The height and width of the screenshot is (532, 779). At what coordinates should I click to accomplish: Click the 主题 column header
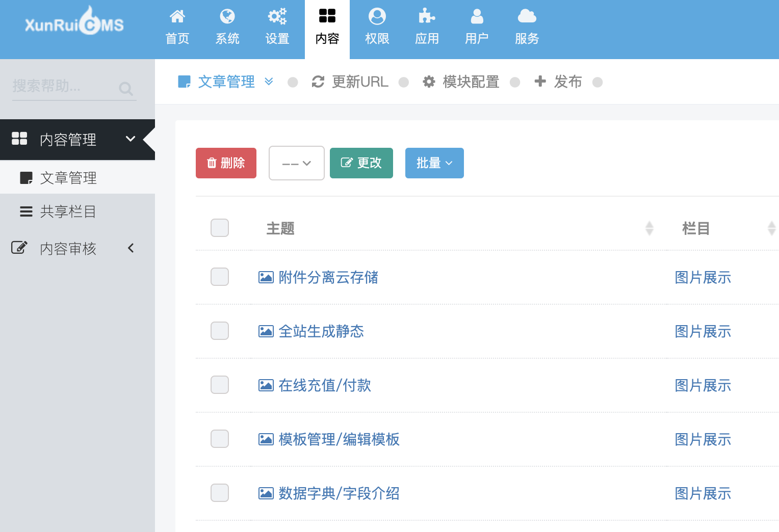point(280,228)
